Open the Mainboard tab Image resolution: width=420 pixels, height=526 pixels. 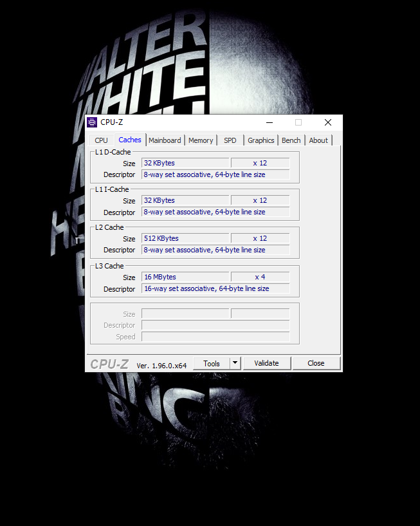pos(165,140)
